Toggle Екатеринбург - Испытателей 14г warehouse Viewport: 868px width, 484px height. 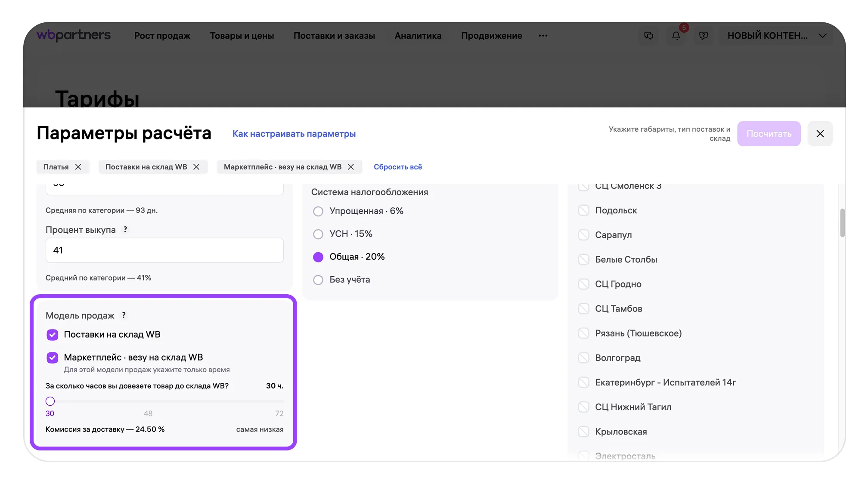(584, 382)
